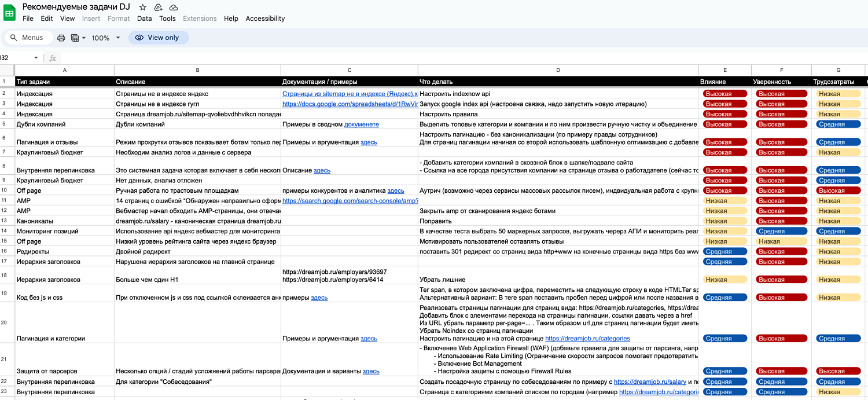Open the Accessibility menu
This screenshot has height=400, width=868.
[x=265, y=19]
